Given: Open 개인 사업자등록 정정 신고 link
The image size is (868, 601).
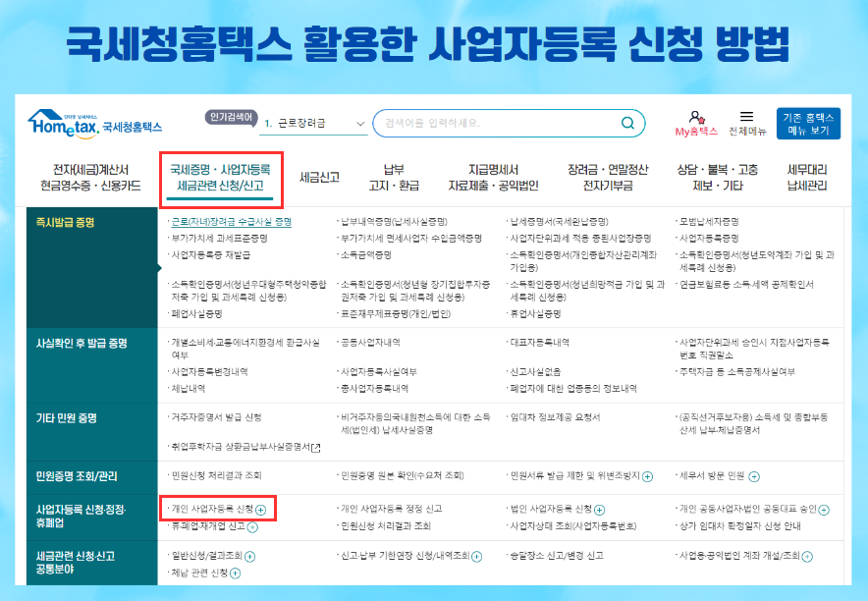Looking at the screenshot, I should click(392, 509).
